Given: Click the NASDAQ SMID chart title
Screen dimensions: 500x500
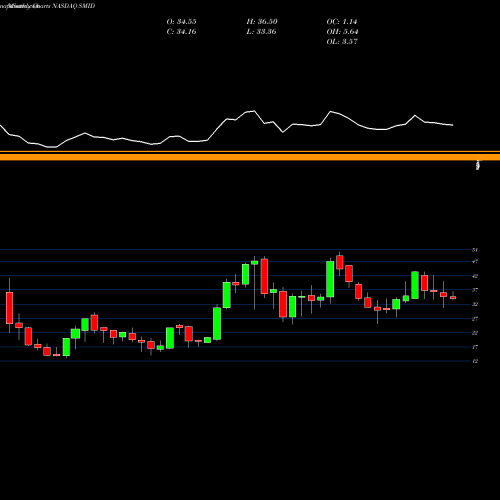Looking at the screenshot, I should [74, 6].
